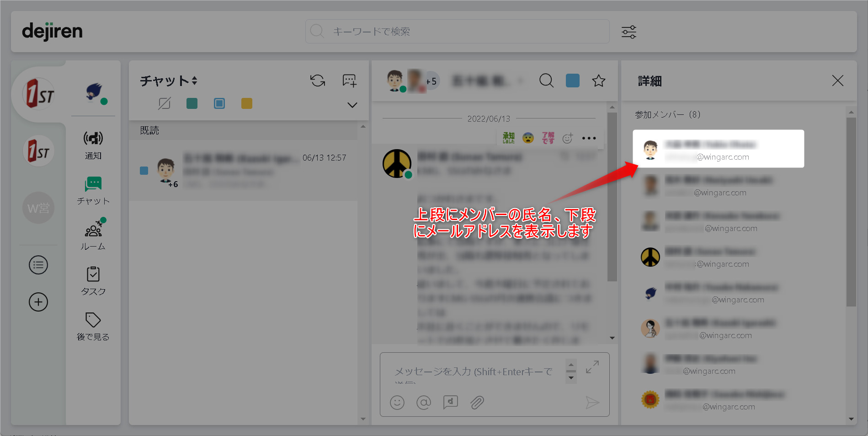Click the member list scrollbar thumb

click(851, 212)
